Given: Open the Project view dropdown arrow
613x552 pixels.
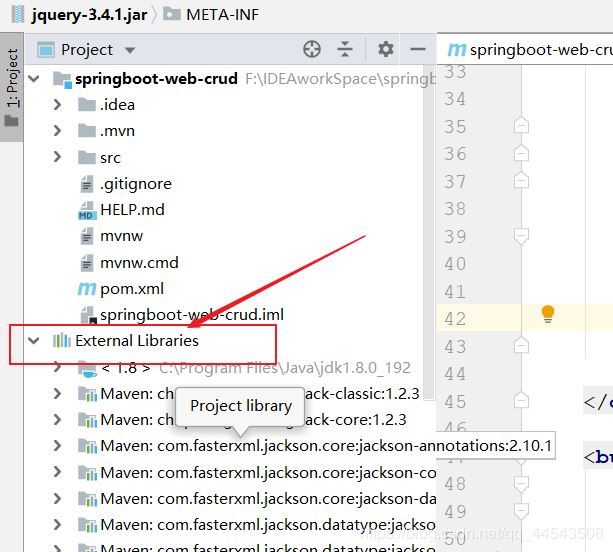Looking at the screenshot, I should point(130,50).
